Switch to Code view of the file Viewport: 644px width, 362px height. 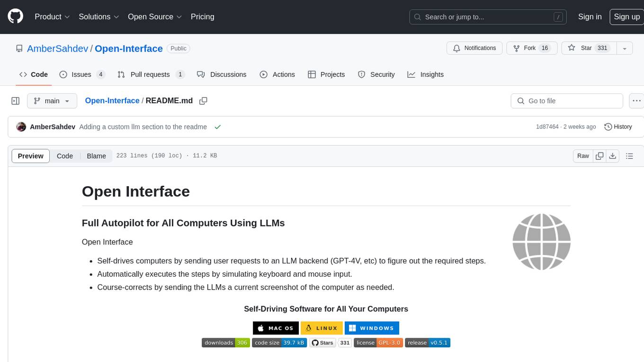[x=65, y=156]
